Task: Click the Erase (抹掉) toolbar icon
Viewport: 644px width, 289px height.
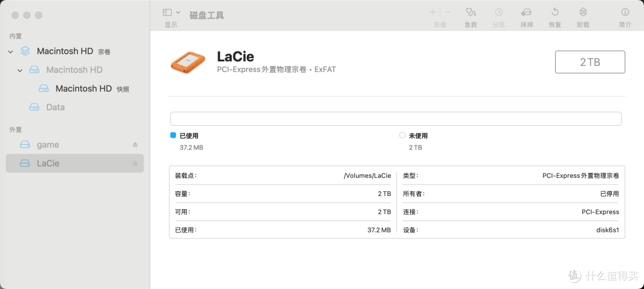Action: coord(527,12)
